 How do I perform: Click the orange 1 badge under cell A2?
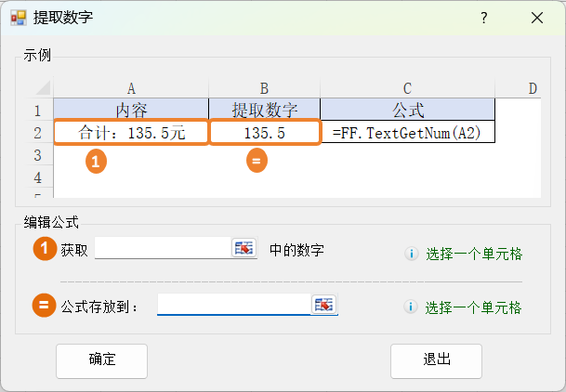point(97,161)
